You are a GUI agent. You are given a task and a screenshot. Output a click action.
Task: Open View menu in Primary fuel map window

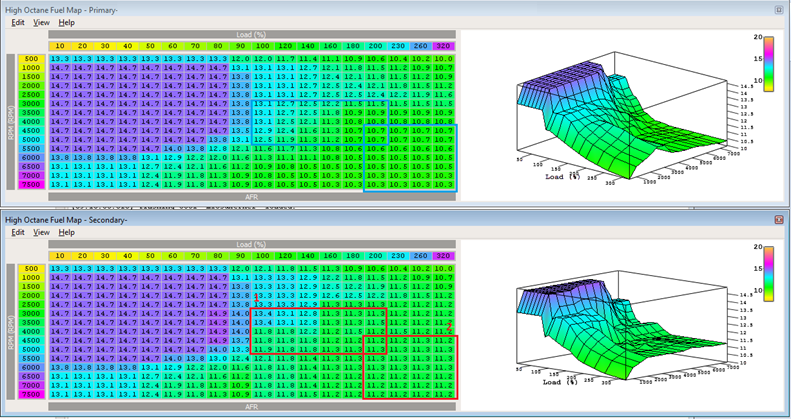click(x=41, y=22)
